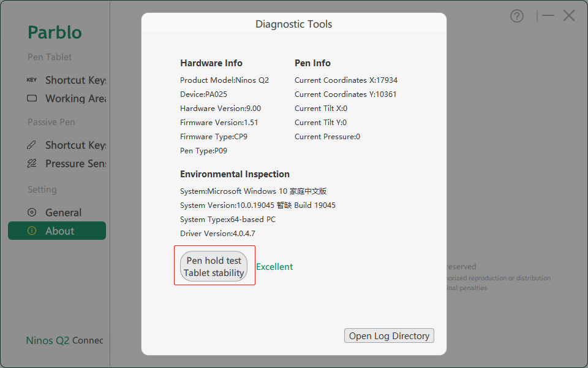This screenshot has width=588, height=368.
Task: Close the Parblo window
Action: coord(569,16)
